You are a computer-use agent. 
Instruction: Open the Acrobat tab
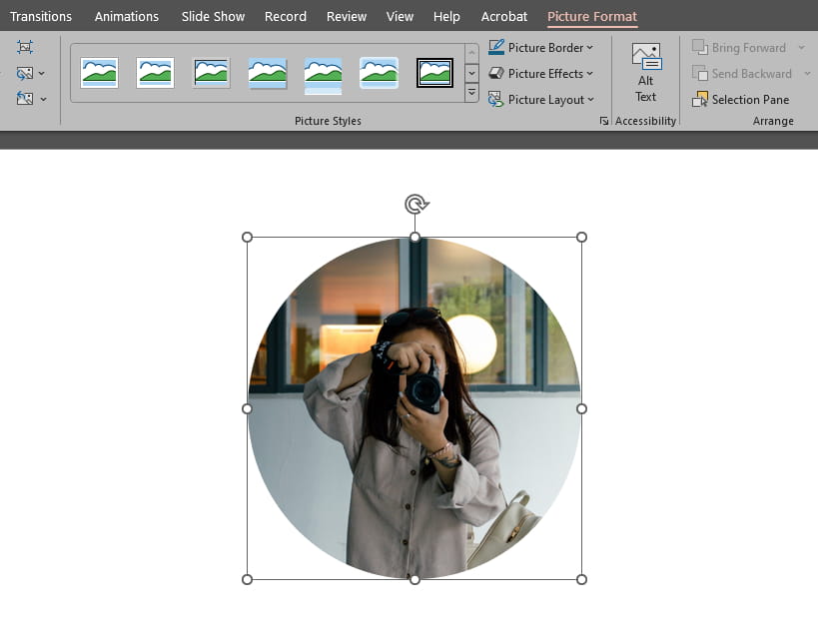[x=504, y=17]
